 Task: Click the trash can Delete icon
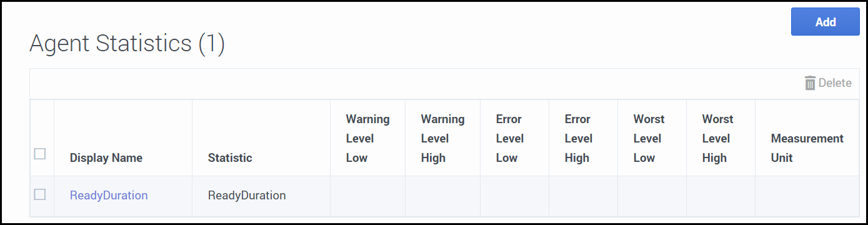(x=810, y=83)
